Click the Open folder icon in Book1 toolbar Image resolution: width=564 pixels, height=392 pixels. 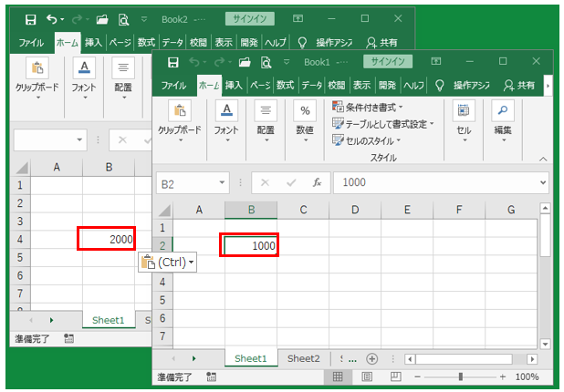[x=245, y=62]
